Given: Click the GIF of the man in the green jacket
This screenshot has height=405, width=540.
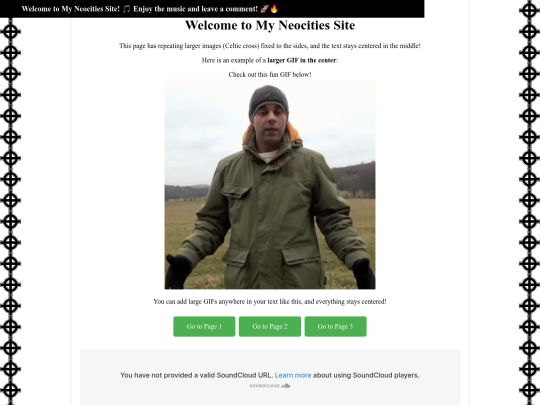Looking at the screenshot, I should coord(270,184).
